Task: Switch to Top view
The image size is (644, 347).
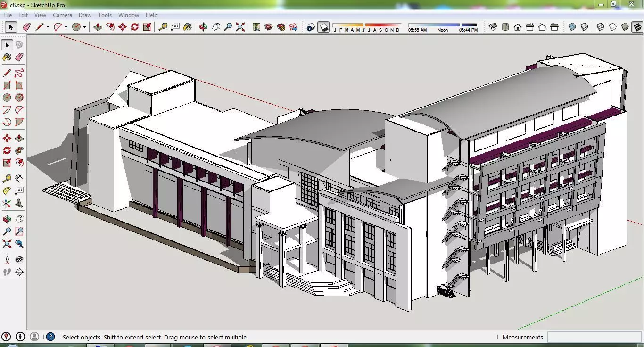Action: 505,27
